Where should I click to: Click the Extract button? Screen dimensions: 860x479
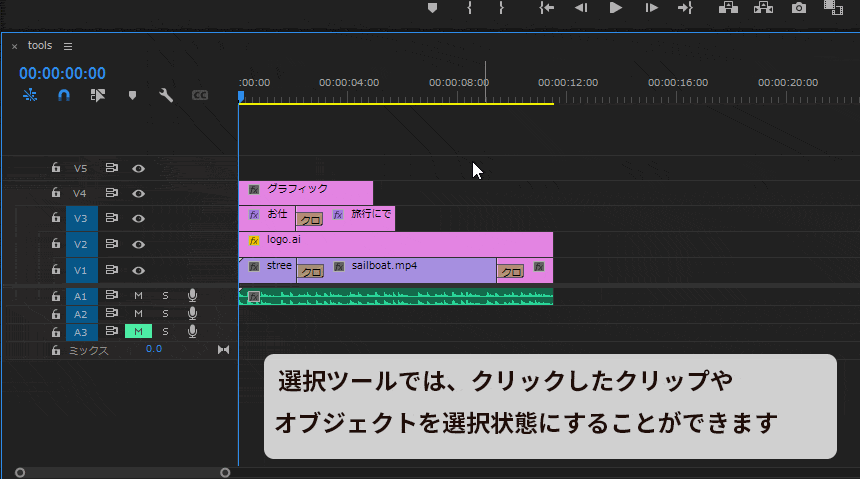click(x=763, y=8)
